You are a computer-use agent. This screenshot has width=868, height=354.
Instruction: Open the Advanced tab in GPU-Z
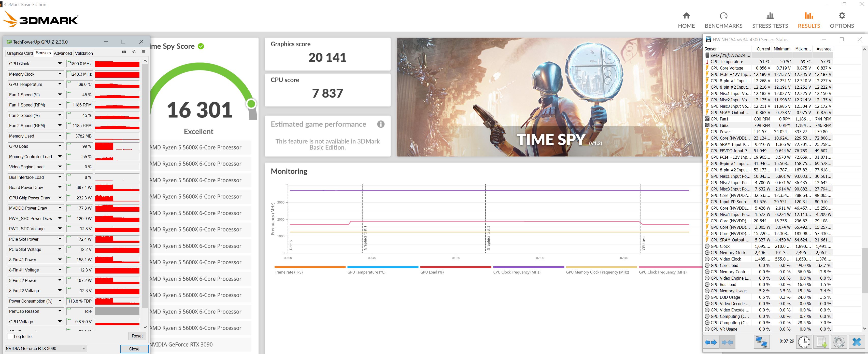63,53
